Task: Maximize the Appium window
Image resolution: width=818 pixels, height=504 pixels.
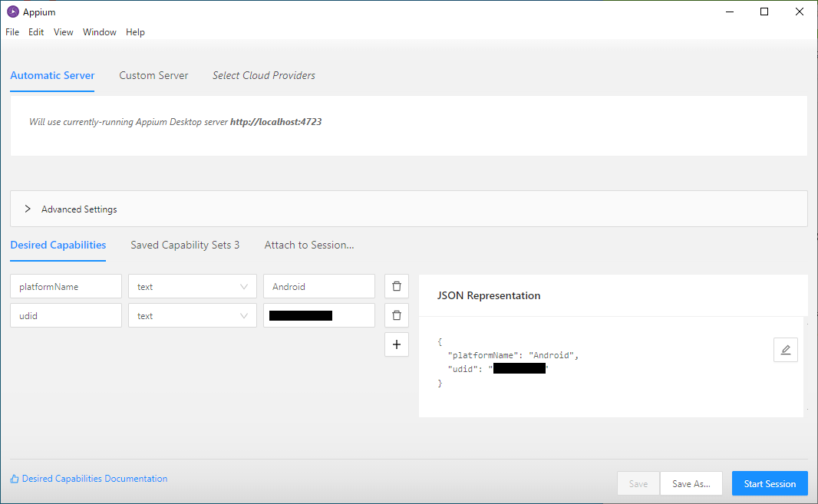Action: [764, 12]
